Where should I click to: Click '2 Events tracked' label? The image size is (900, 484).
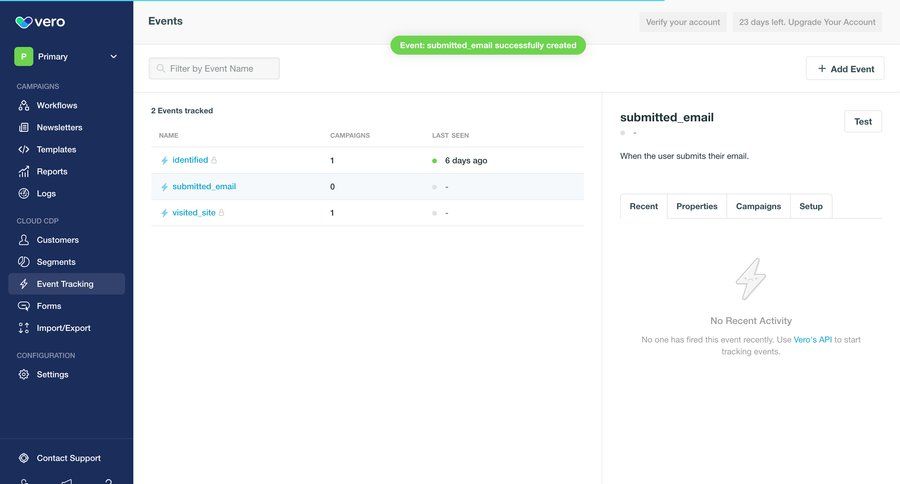tap(181, 111)
